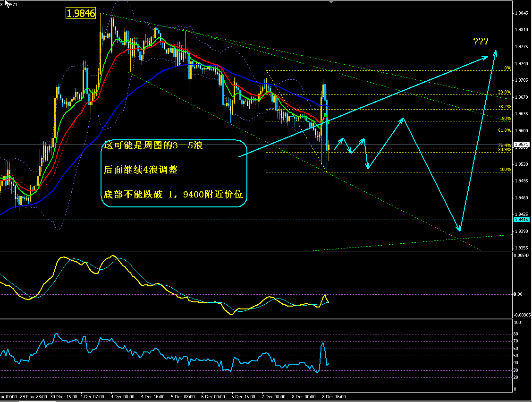
Task: Click 1.9495 on the price axis
Action: click(522, 180)
